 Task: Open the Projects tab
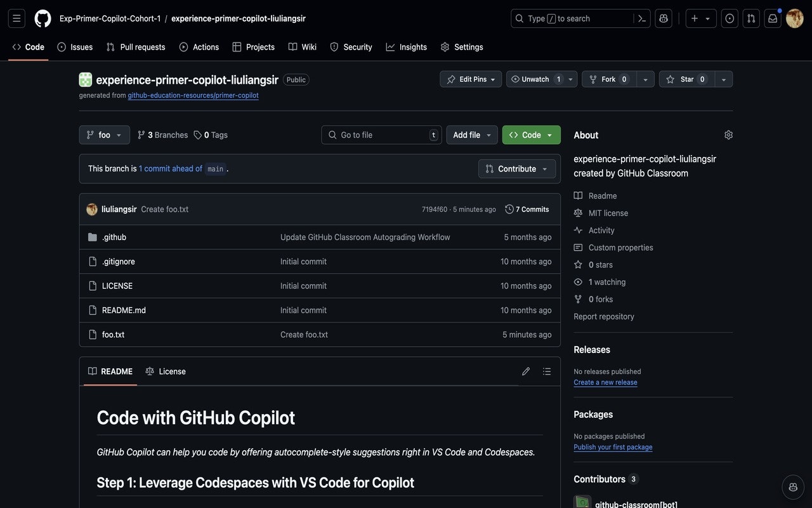coord(253,47)
